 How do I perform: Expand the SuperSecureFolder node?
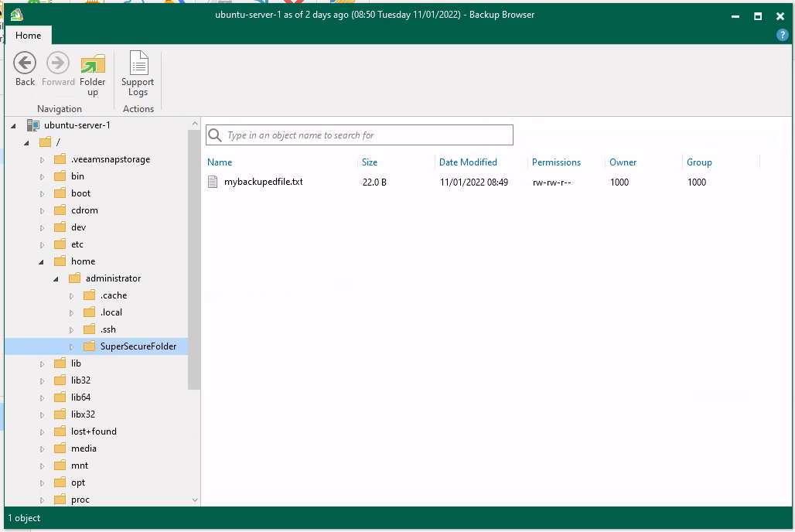click(71, 347)
